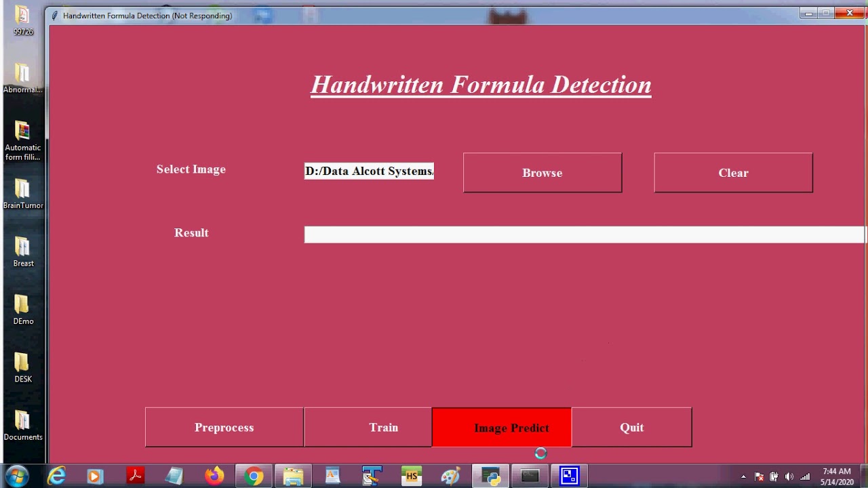Viewport: 868px width, 488px height.
Task: Launch Firefox from the taskbar
Action: point(214,476)
